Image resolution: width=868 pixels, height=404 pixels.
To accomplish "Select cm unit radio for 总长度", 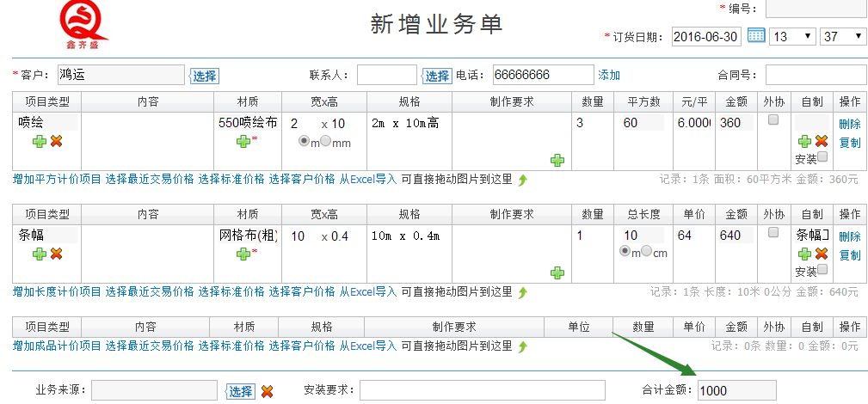I will 648,252.
